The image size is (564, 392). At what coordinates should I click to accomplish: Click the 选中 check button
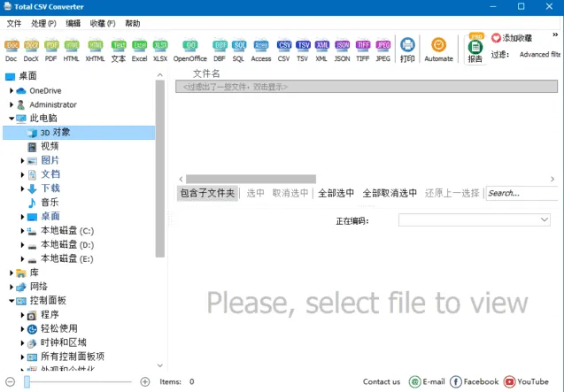(x=255, y=193)
